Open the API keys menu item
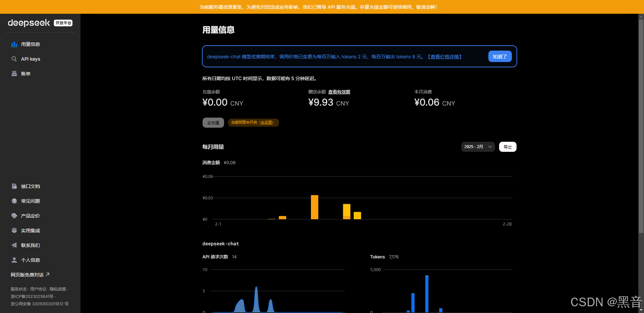Screen dimensions: 644x313 click(40, 59)
